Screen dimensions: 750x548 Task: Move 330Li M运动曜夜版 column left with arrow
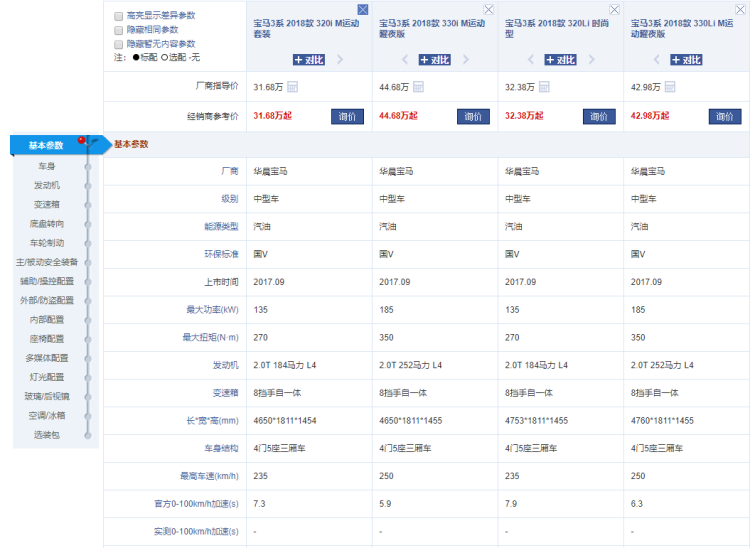point(657,60)
